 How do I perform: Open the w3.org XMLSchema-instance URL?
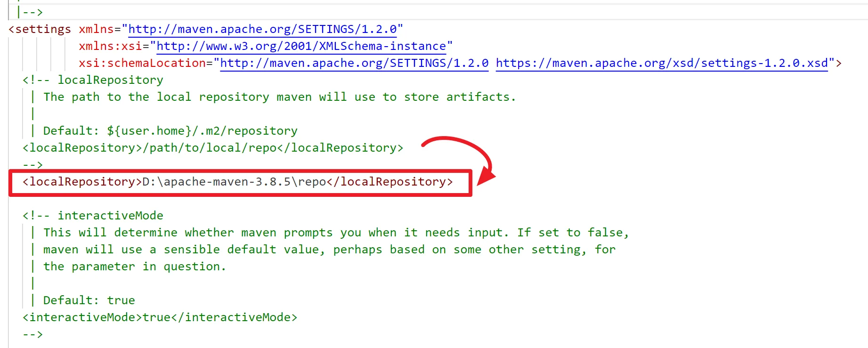point(301,46)
